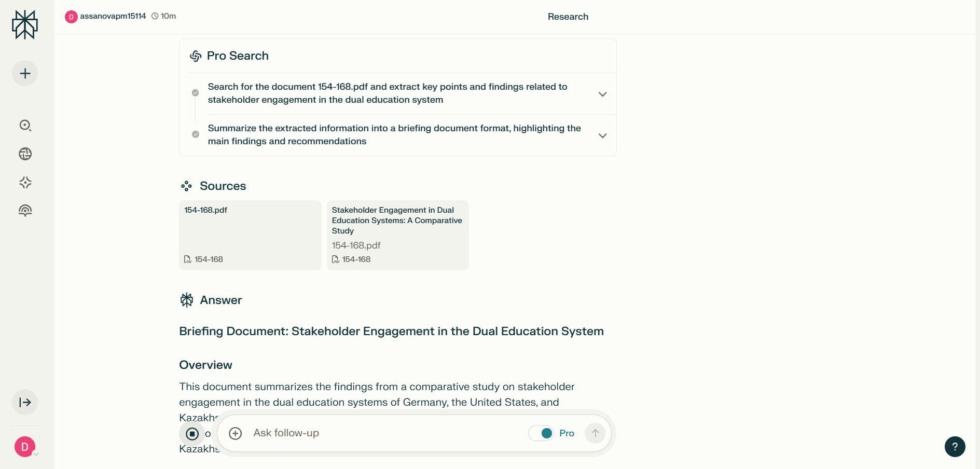This screenshot has height=469, width=980.
Task: Open the Stakeholder Engagement comparative study source
Action: (x=397, y=235)
